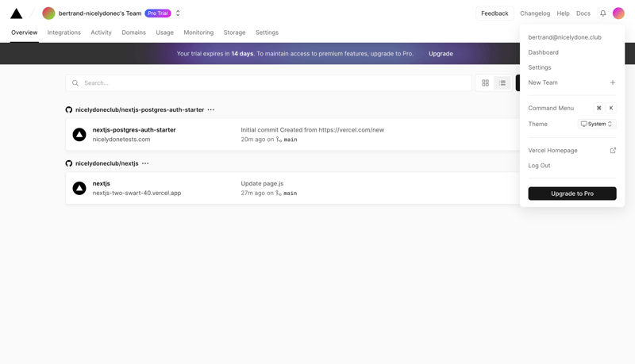Open the 'Initial commit Created from' commit message
The image size is (635, 364).
(312, 130)
